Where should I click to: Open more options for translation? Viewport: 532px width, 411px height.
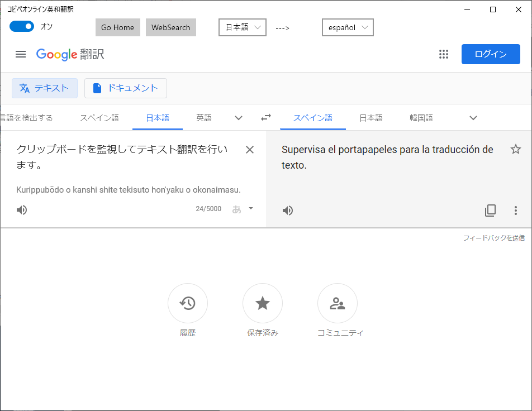click(x=516, y=211)
